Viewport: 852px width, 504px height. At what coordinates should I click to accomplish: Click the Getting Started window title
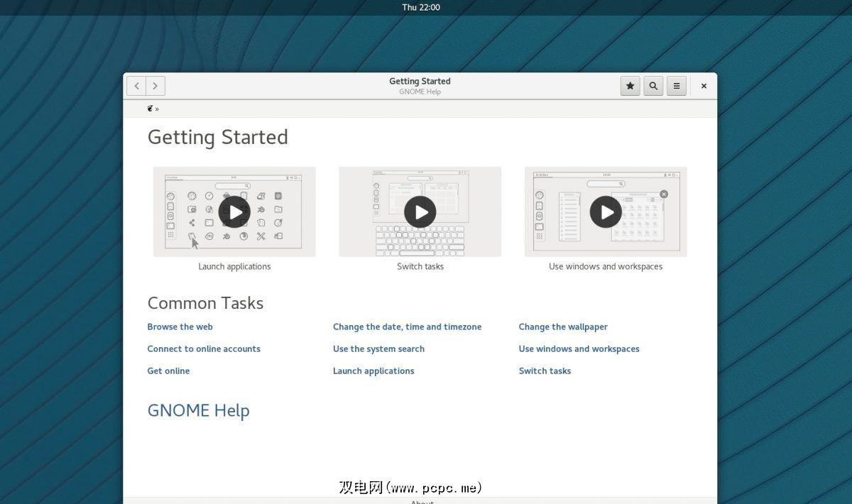click(x=420, y=81)
